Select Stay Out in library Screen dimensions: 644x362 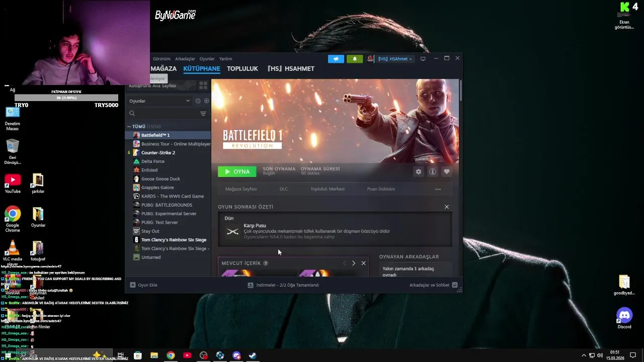[x=168, y=231]
